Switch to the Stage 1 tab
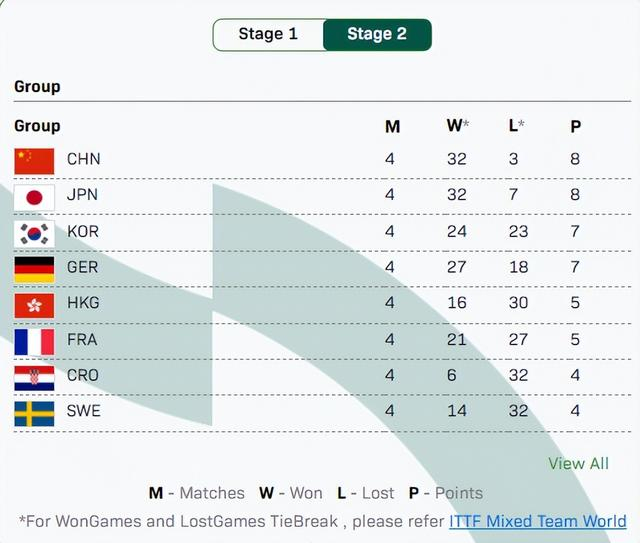 point(268,34)
